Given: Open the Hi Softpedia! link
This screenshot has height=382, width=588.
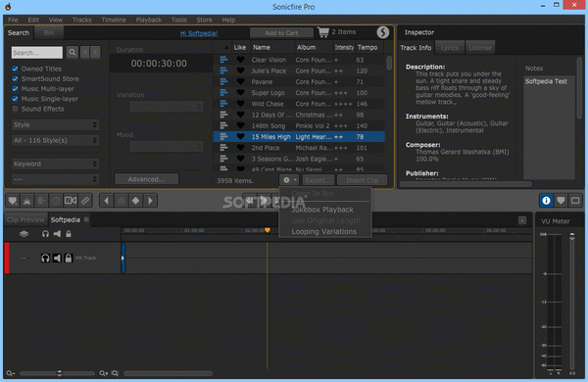Looking at the screenshot, I should tap(199, 33).
